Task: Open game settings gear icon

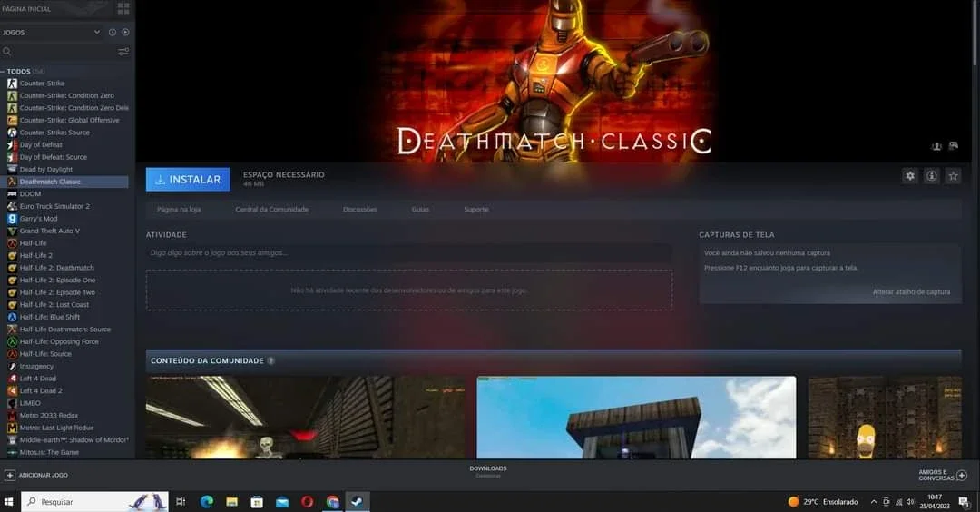Action: click(x=910, y=176)
